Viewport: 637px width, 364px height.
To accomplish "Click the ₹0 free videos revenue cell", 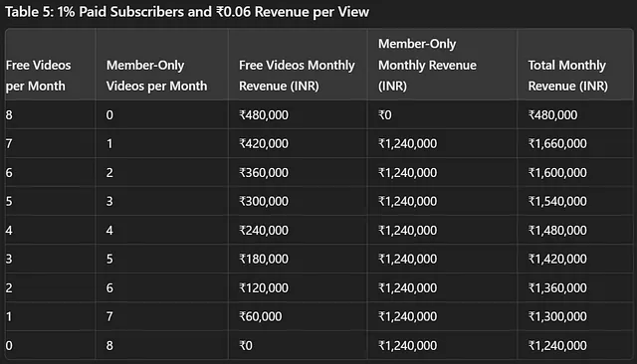I will 246,345.
